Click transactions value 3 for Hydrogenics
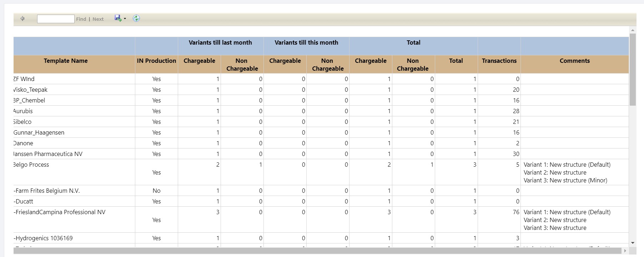Viewport: 644px width, 257px height. pyautogui.click(x=517, y=238)
